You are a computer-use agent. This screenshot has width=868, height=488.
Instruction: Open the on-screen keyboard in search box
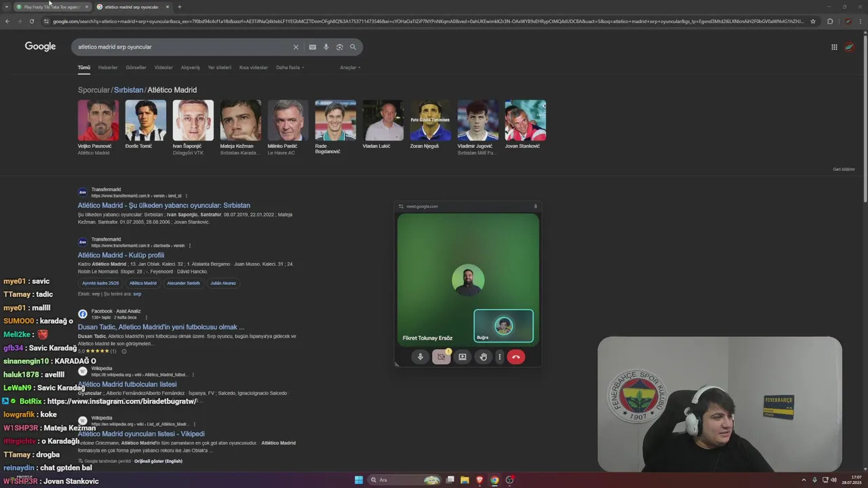(x=312, y=47)
